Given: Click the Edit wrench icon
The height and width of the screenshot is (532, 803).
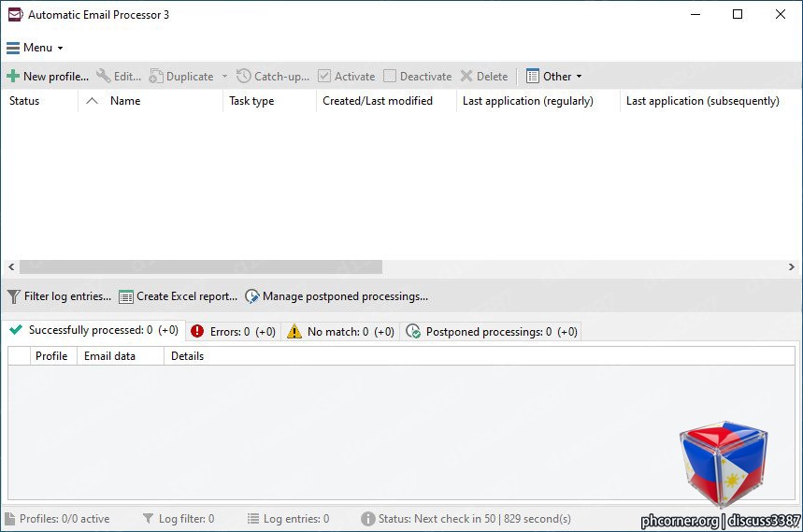Looking at the screenshot, I should 104,76.
